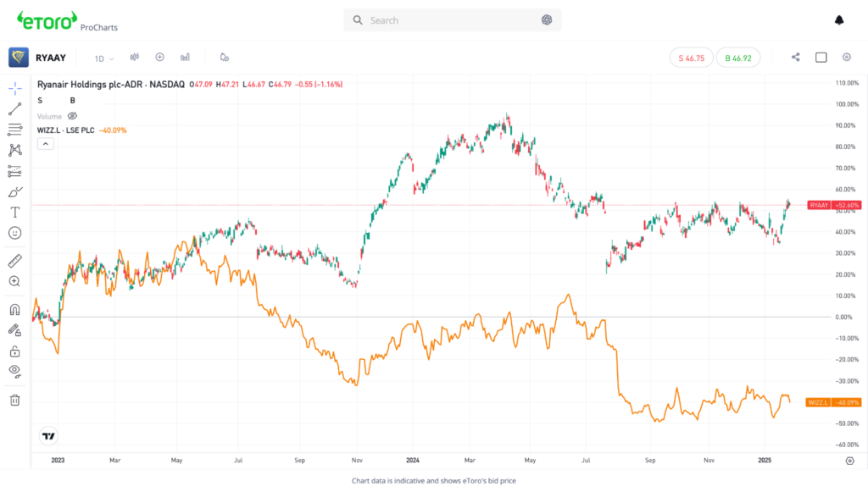Open the indicators chart icon
This screenshot has height=492, width=868.
point(185,57)
